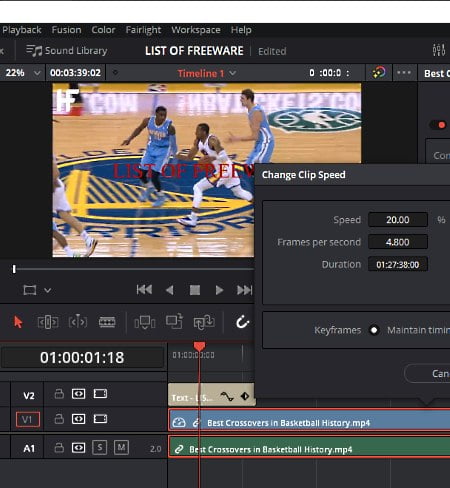Lock the V2 video track
Image resolution: width=450 pixels, height=488 pixels.
point(59,394)
